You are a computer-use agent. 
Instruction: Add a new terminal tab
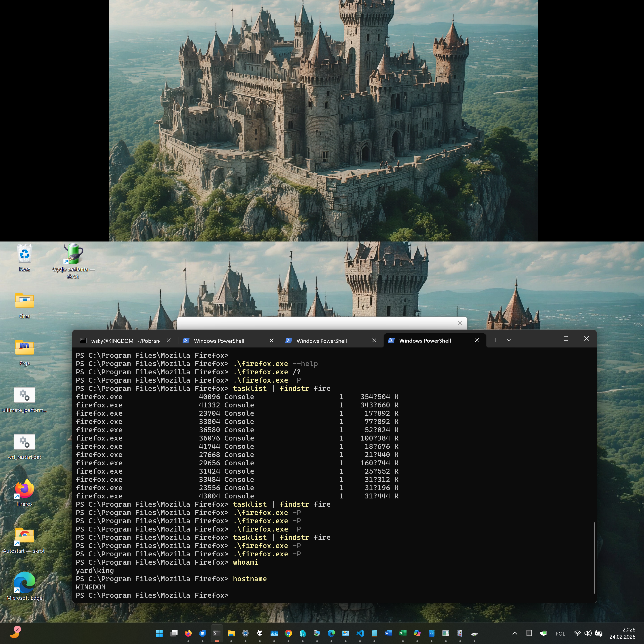coord(496,340)
